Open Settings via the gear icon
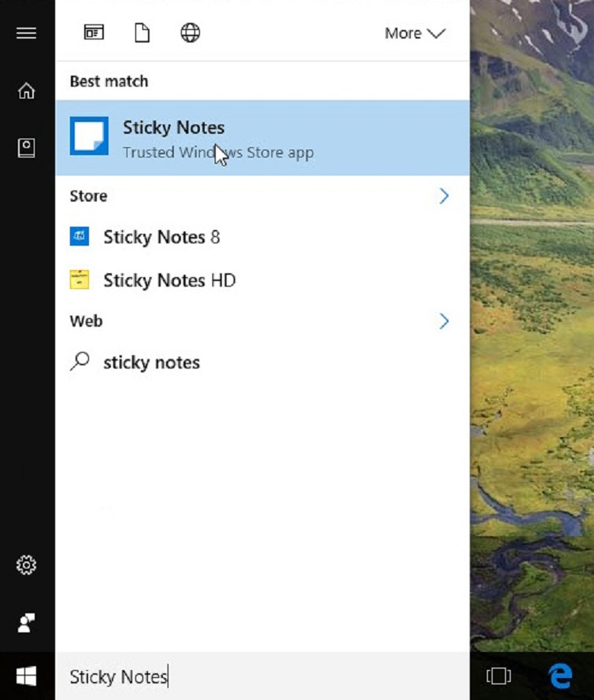This screenshot has width=594, height=700. click(27, 565)
